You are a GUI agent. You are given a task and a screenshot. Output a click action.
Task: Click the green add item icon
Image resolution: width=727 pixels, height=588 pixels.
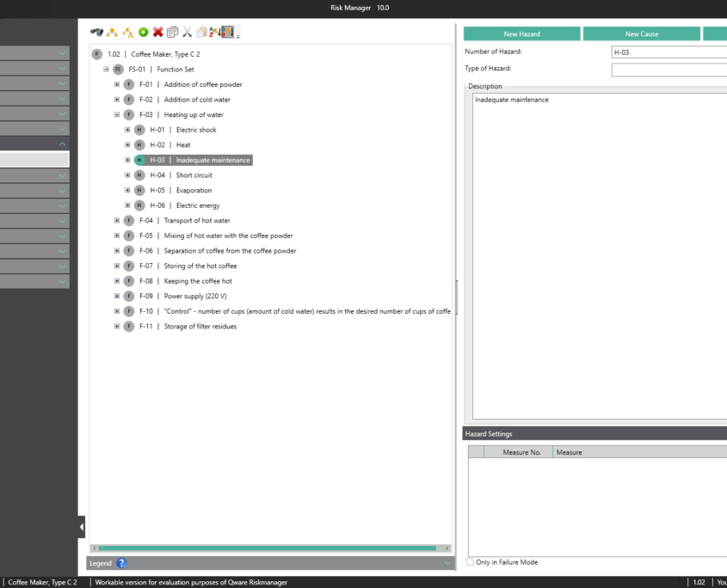(144, 33)
